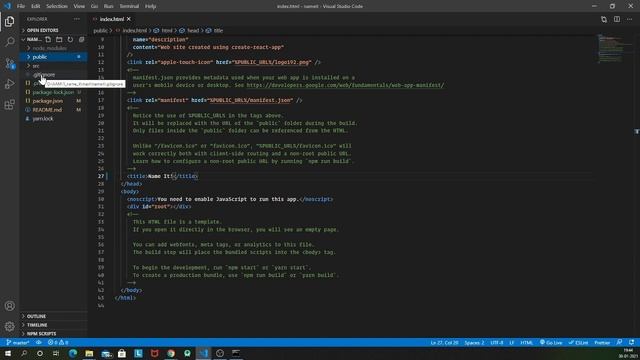
Task: Open Explorer views and more actions ellipsis
Action: pos(77,19)
